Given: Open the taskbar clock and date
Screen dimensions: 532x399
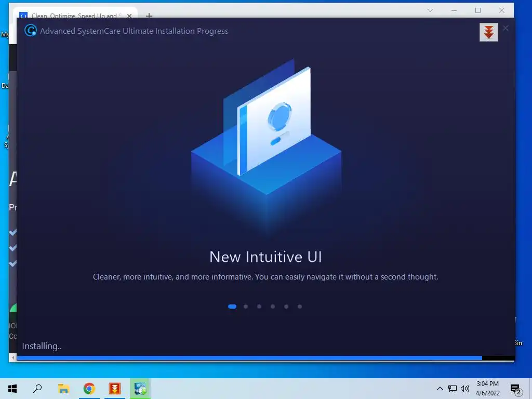Looking at the screenshot, I should tap(487, 389).
